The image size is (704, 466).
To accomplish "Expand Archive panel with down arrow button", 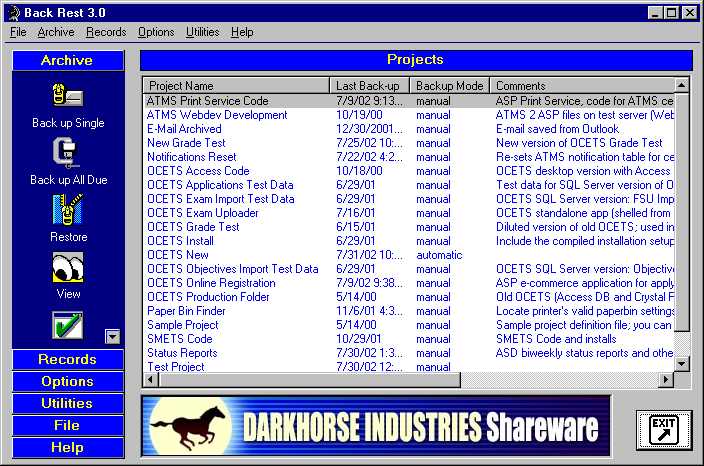I will [112, 336].
